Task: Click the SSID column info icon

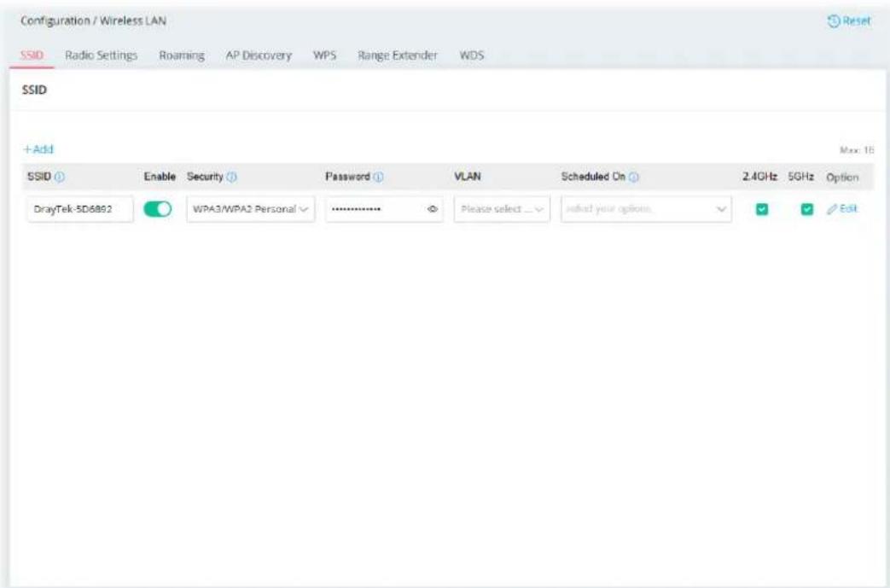Action: click(60, 177)
